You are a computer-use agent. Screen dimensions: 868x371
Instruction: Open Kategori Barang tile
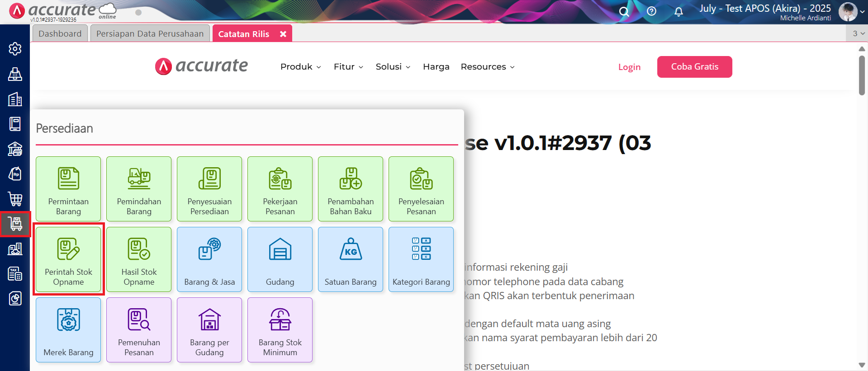coord(421,259)
